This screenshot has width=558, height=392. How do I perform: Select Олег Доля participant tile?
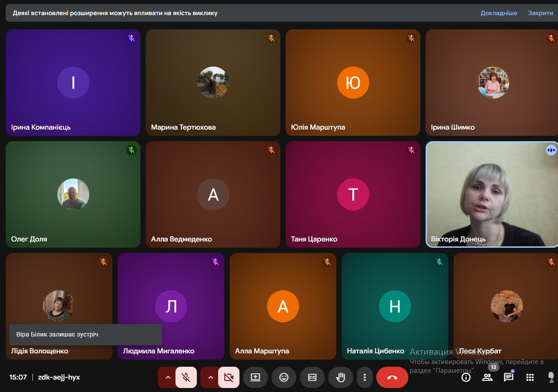point(73,194)
